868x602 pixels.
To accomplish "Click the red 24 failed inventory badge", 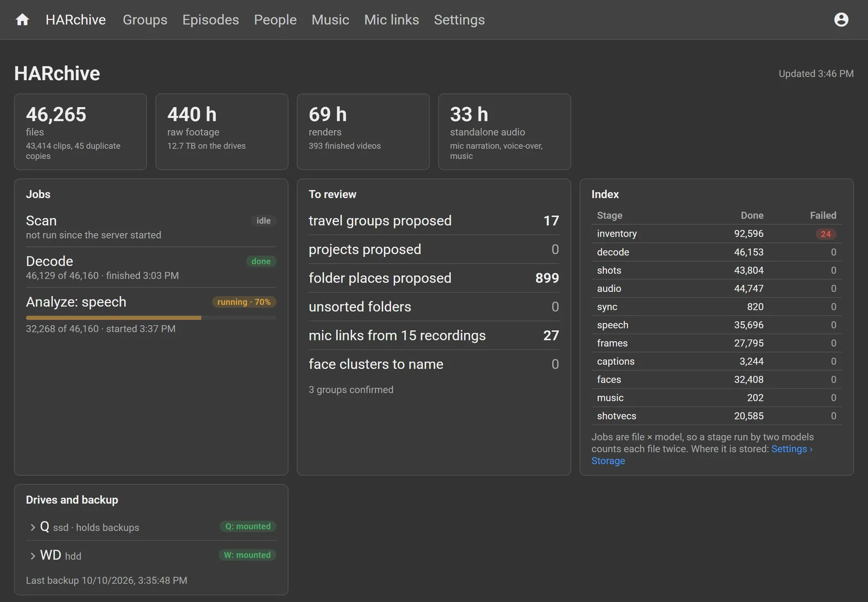I will pos(826,234).
